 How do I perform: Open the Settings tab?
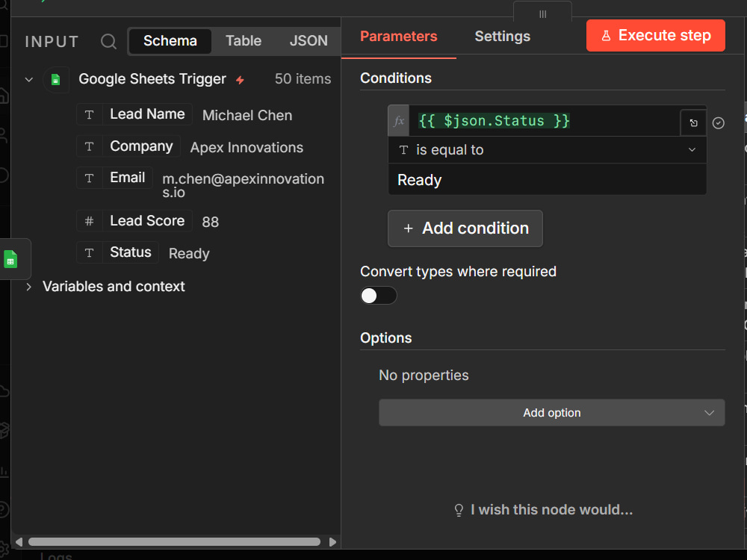click(x=502, y=37)
